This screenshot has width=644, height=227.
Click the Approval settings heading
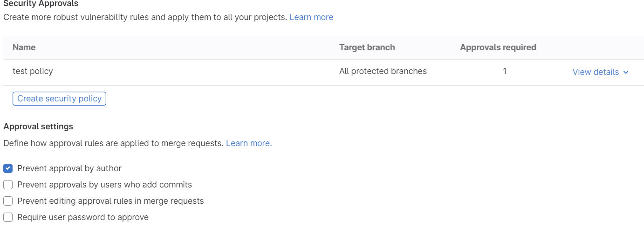pyautogui.click(x=38, y=127)
